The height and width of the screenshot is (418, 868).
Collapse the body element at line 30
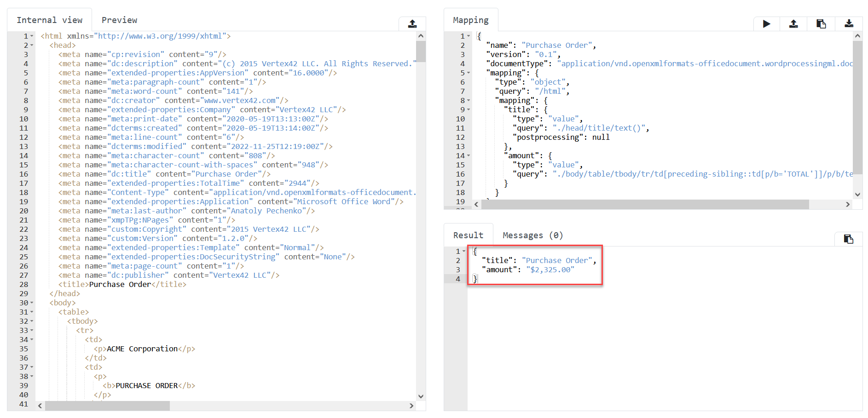point(32,303)
